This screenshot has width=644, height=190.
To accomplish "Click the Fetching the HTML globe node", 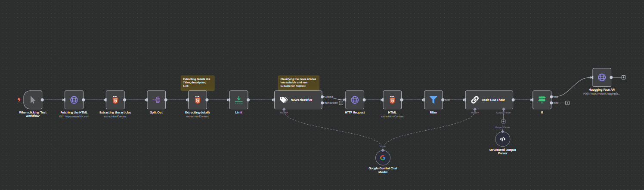I will click(x=74, y=100).
